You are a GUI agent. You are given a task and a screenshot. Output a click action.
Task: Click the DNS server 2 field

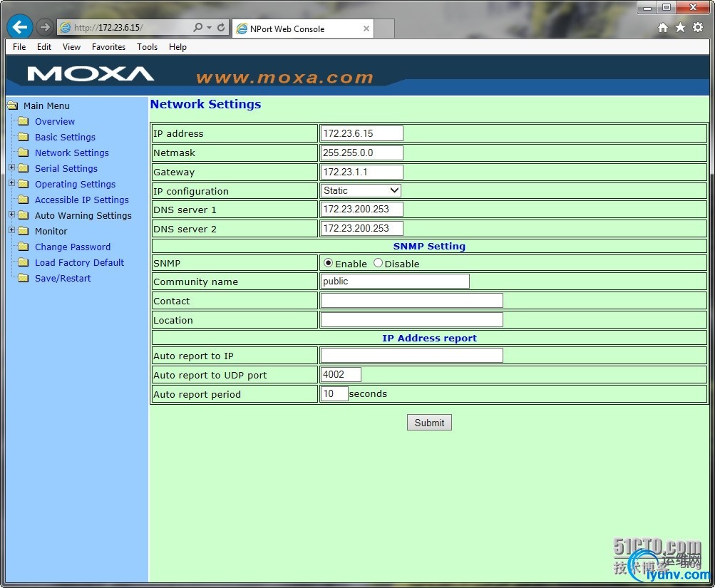361,228
